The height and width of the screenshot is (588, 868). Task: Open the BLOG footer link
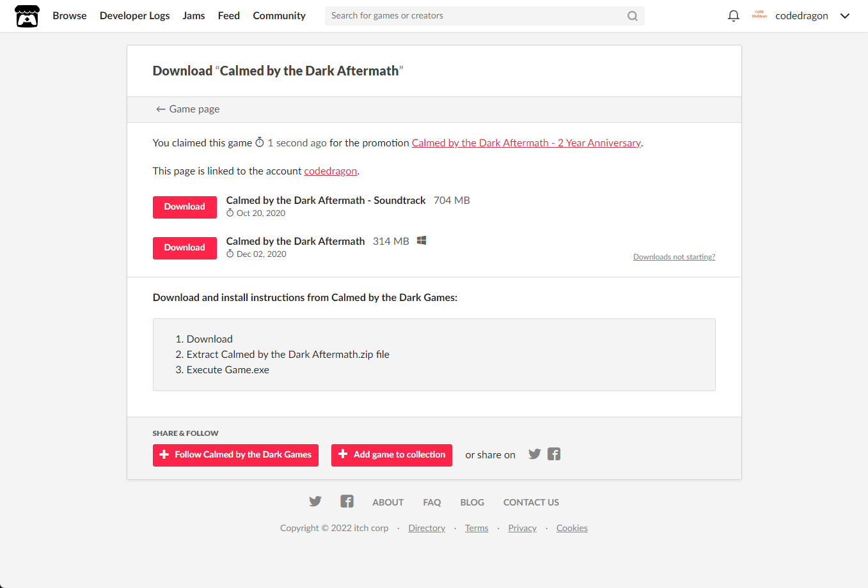point(472,502)
